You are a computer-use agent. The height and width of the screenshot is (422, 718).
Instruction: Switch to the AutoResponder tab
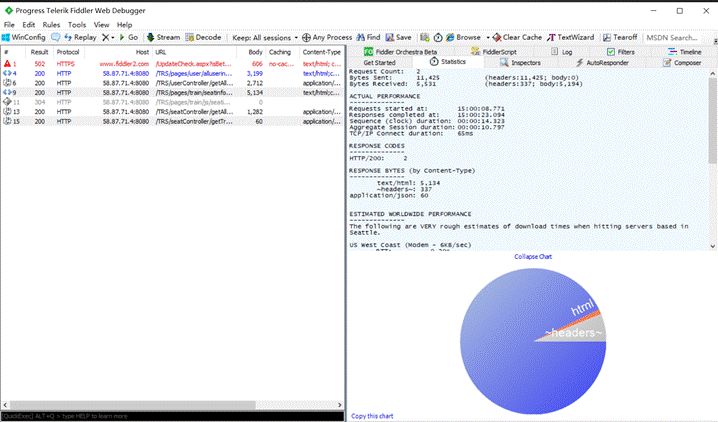coord(602,62)
